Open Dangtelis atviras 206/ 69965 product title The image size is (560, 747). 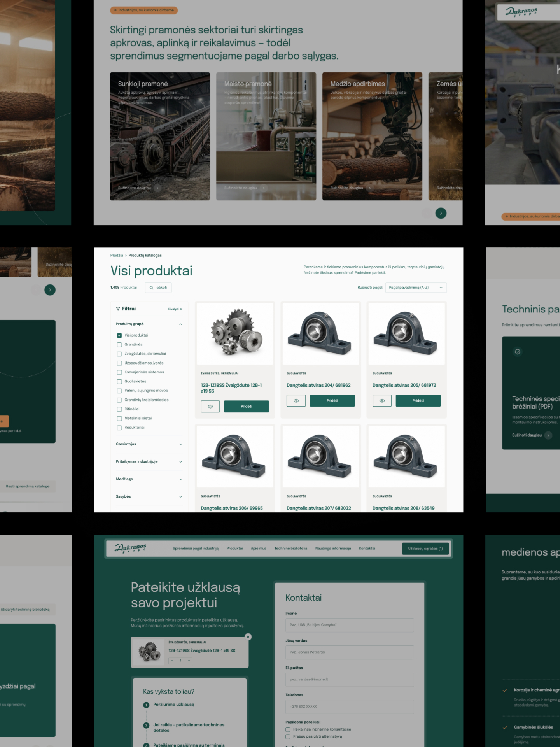pyautogui.click(x=232, y=508)
